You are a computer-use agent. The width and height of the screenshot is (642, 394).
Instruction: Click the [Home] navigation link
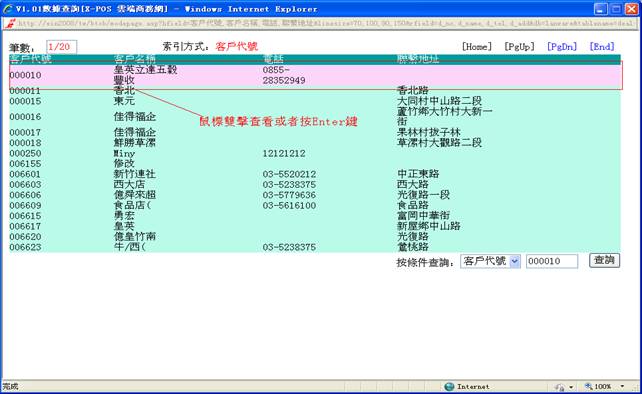477,47
